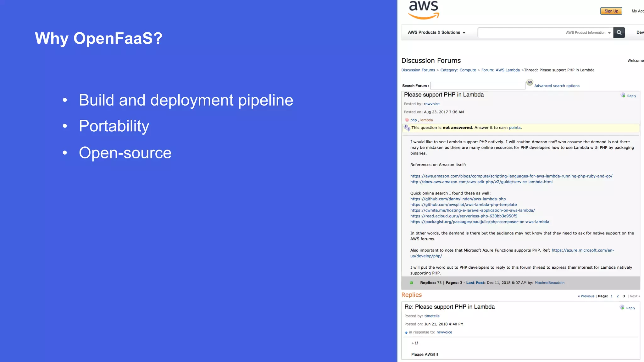Image resolution: width=644 pixels, height=362 pixels.
Task: Open acloud.guru serverless-php link
Action: pyautogui.click(x=464, y=216)
